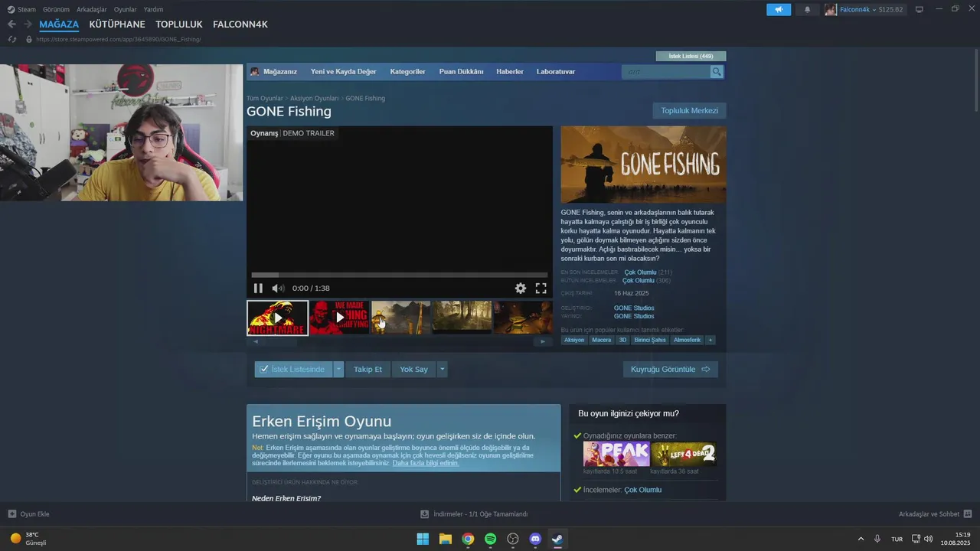Open Arkadaşlar ve Sohbet panel
This screenshot has height=551, width=980.
pyautogui.click(x=935, y=514)
